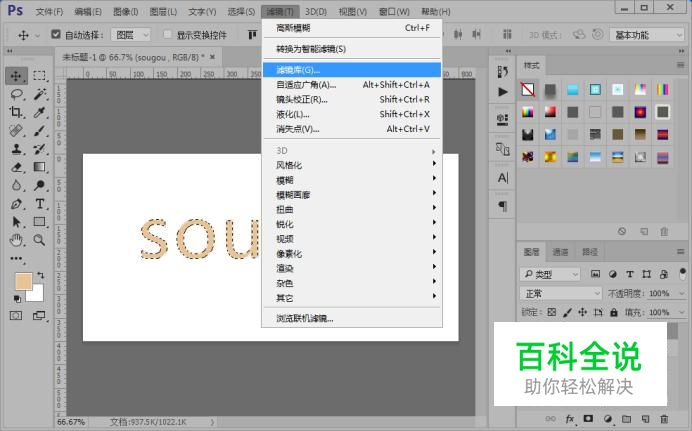692x431 pixels.
Task: Select the Move tool in toolbox
Action: (16, 76)
